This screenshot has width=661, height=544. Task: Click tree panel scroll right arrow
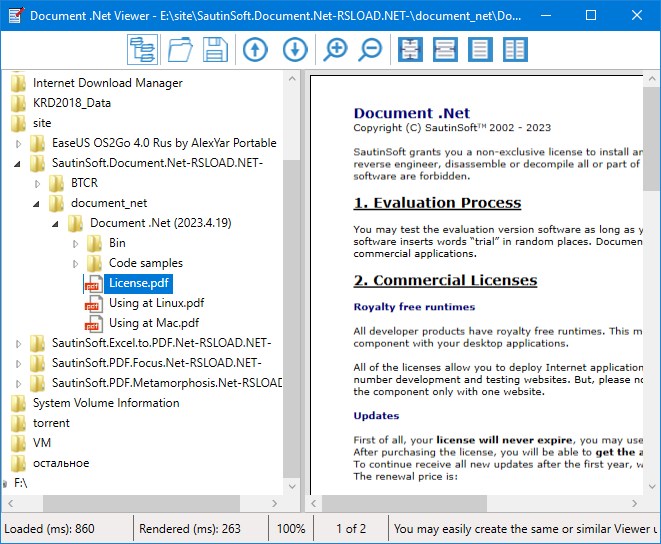tap(274, 503)
